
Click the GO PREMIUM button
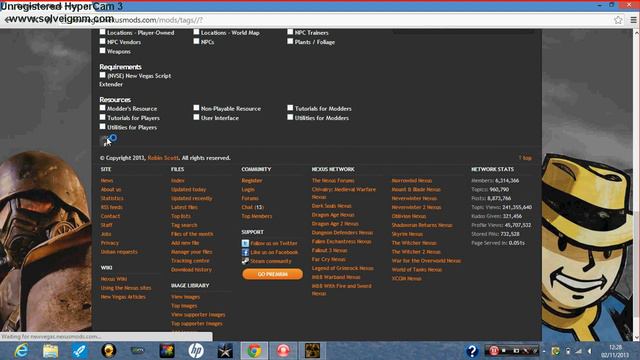pyautogui.click(x=273, y=274)
